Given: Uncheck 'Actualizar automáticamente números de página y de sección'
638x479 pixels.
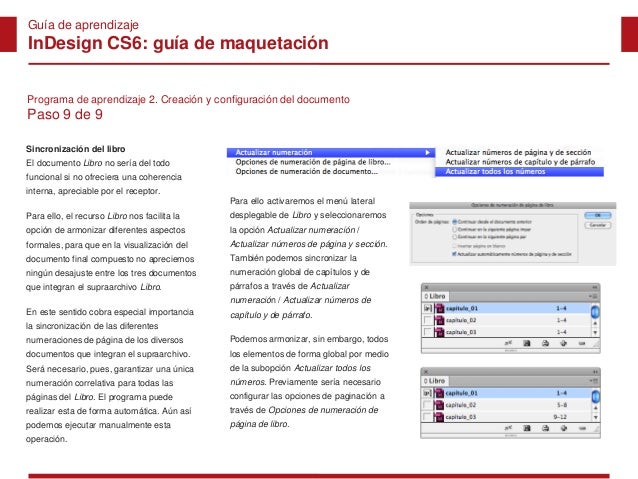Looking at the screenshot, I should 454,254.
